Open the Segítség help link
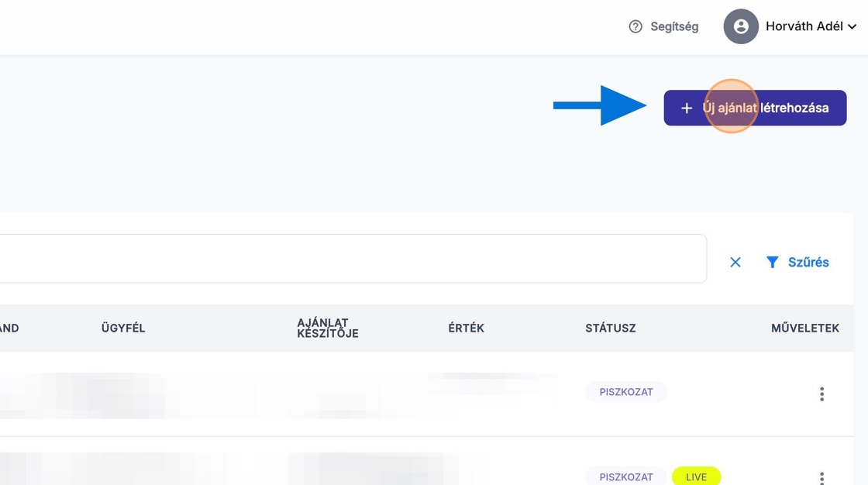The image size is (868, 485). pos(673,27)
